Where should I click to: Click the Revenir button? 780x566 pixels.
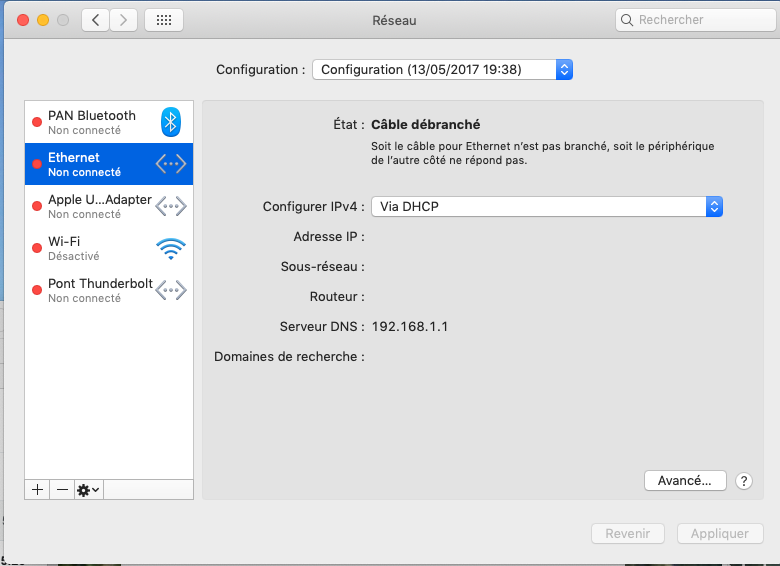point(628,534)
